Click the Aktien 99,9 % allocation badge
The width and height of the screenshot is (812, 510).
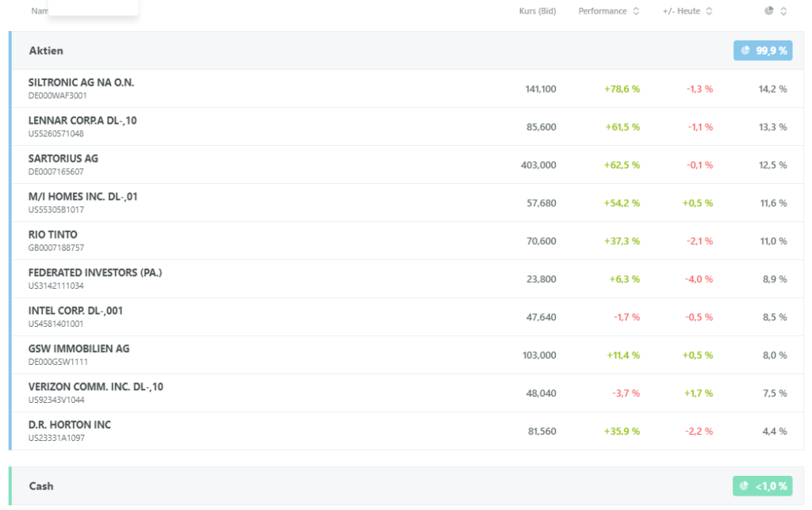tap(763, 51)
